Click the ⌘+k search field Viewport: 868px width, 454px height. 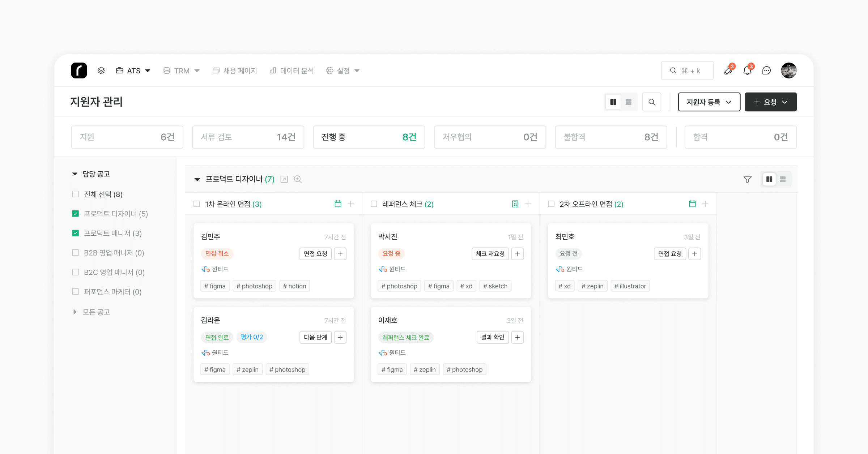(x=687, y=70)
